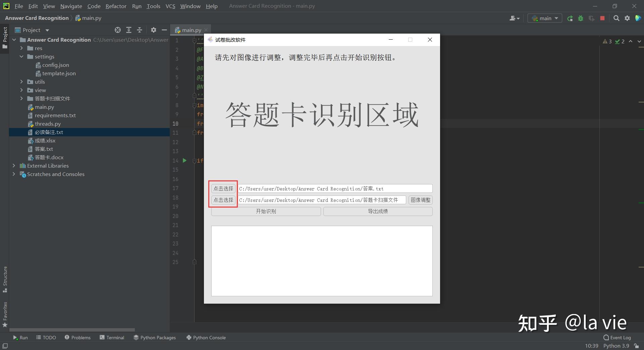Viewport: 644px width, 350px height.
Task: Open the Project view switcher dropdown
Action: click(47, 30)
